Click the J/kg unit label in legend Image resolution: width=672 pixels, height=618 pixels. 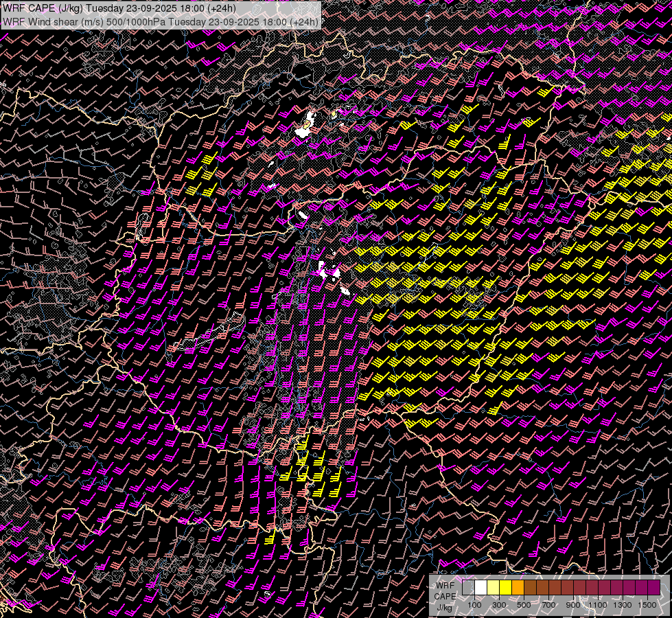(x=445, y=607)
